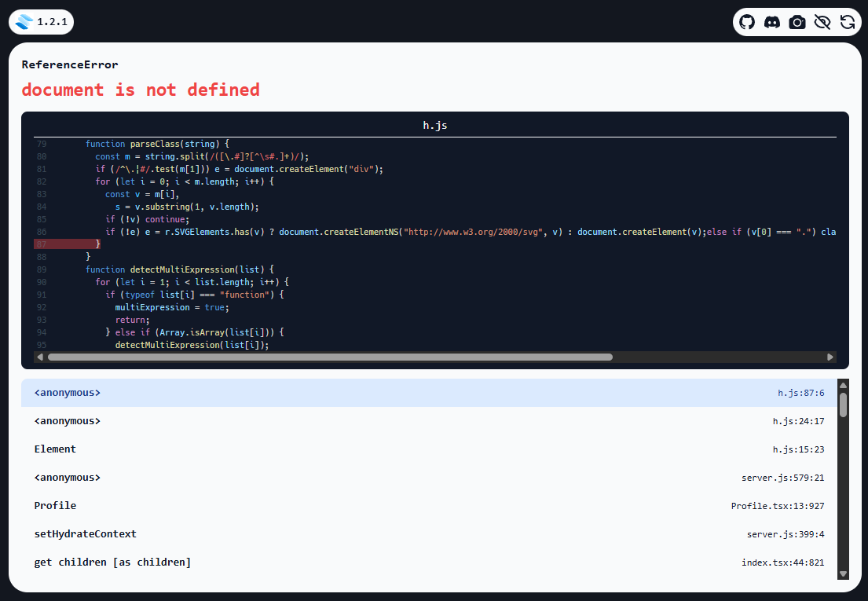Click the stack list scroll up arrow
The height and width of the screenshot is (601, 868).
pos(844,386)
